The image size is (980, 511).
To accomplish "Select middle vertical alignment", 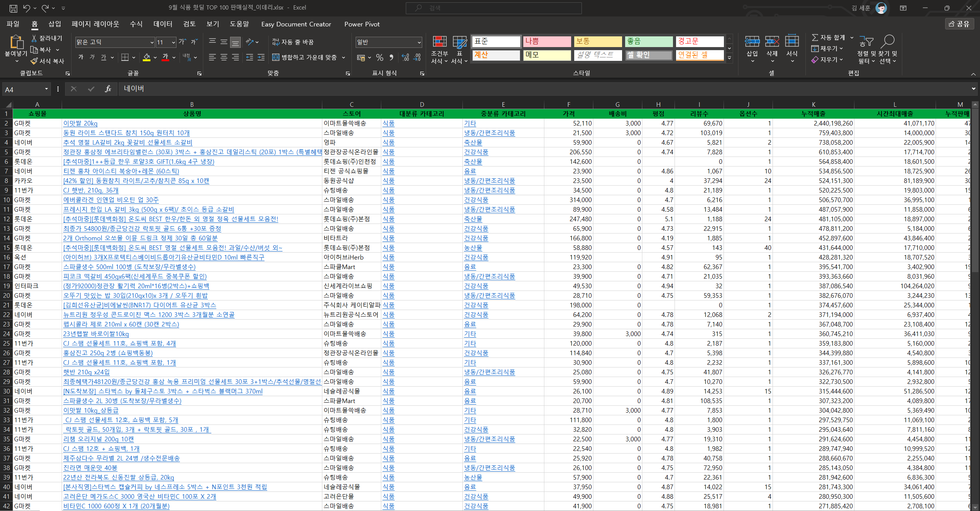I will [224, 42].
